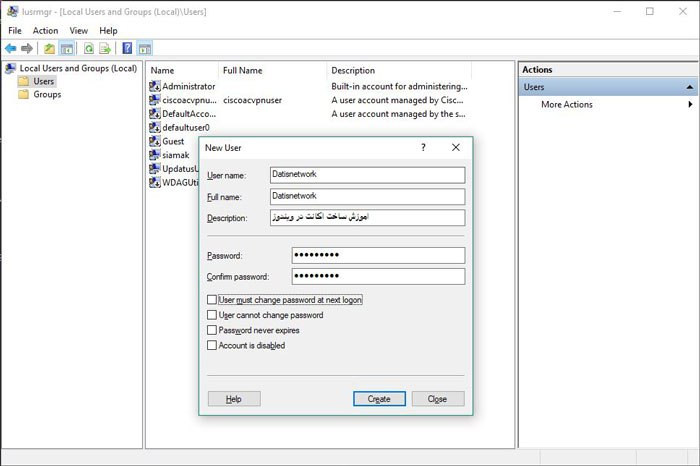This screenshot has height=466, width=700.
Task: Check User cannot change password
Action: [x=212, y=315]
